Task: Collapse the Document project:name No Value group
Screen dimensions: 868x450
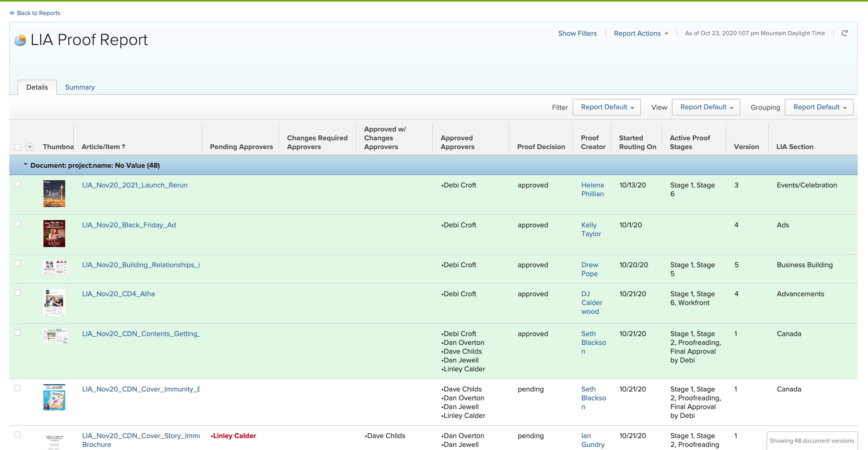Action: pos(25,165)
